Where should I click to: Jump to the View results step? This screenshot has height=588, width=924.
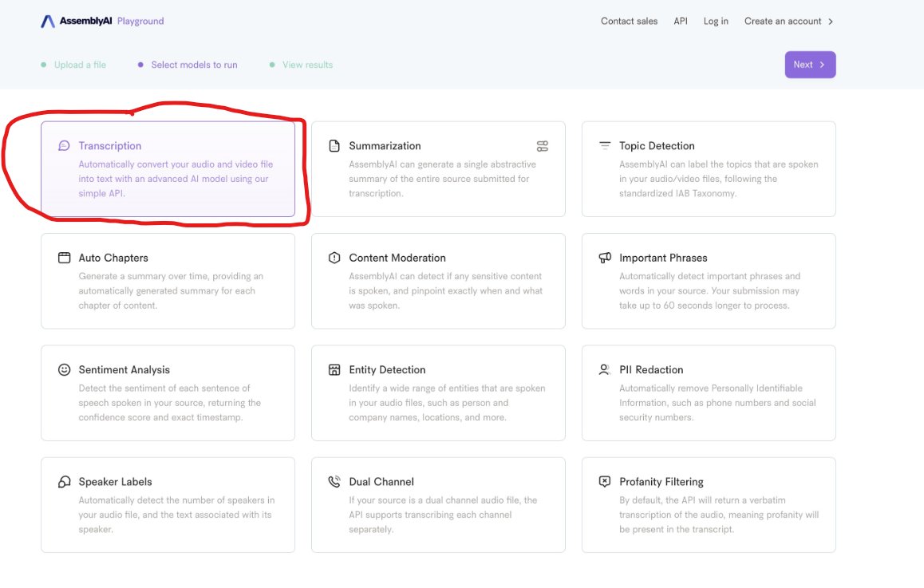(x=301, y=65)
